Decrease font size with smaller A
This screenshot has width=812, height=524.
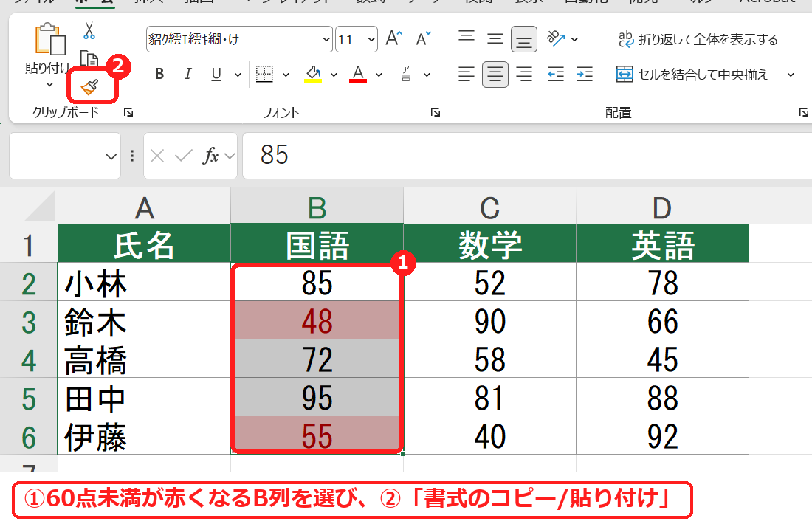[x=423, y=39]
